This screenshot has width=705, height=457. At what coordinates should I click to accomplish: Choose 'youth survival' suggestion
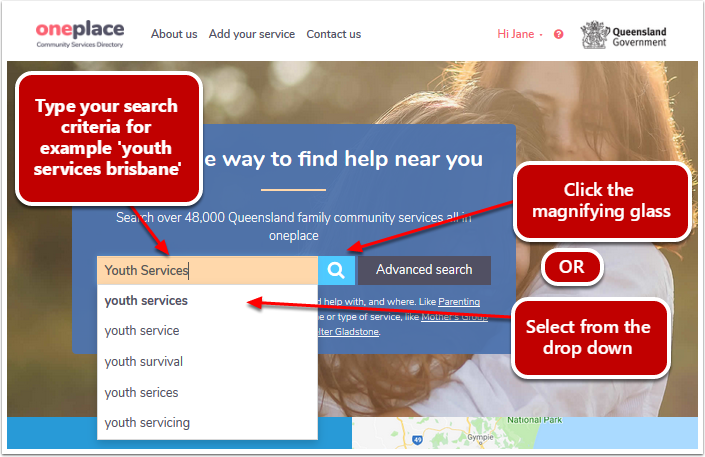click(207, 362)
